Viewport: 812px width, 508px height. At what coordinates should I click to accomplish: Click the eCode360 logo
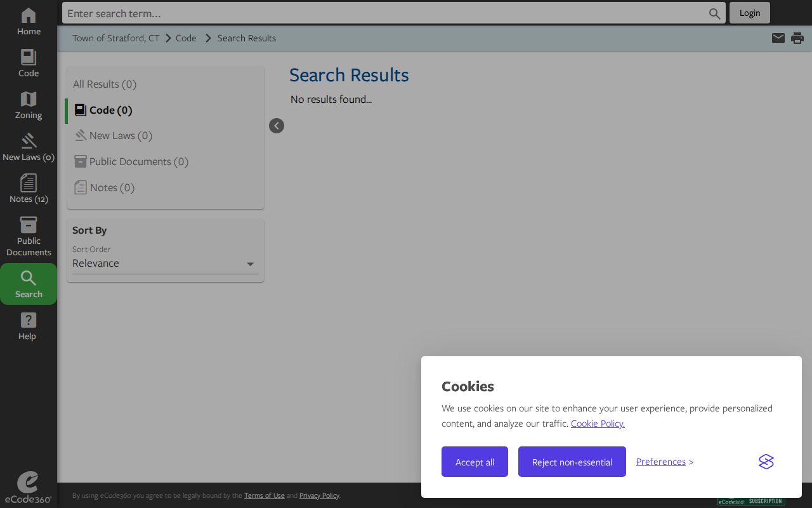[x=28, y=487]
